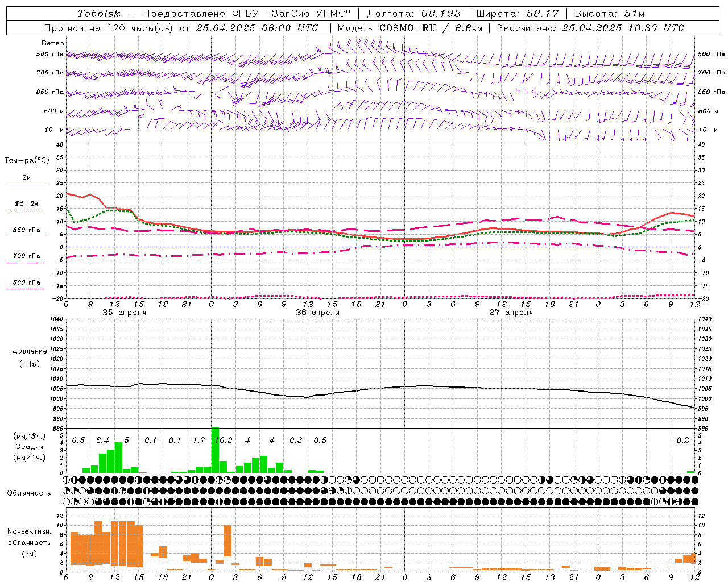Screen dimensions: 728x582
Task: Click the 1.7 precipitation total value
Action: tap(199, 440)
